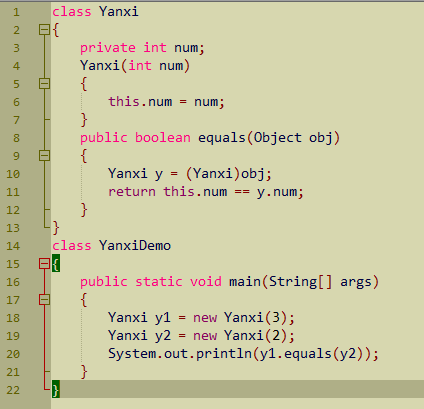Screen dimensions: 424x409
Task: Collapse the Yanxi class fold on line 2
Action: pyautogui.click(x=44, y=30)
